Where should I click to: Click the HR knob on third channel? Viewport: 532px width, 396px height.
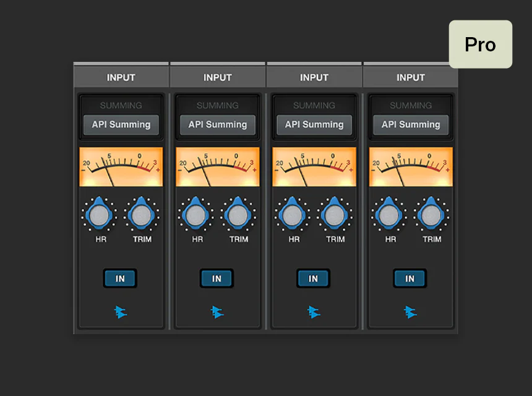click(x=292, y=215)
